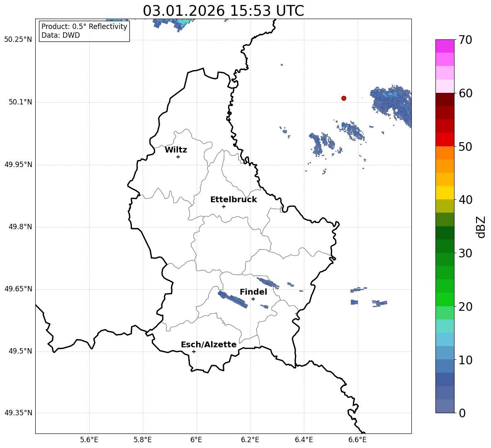
Task: Click the colorbar value 0
Action: coord(462,413)
